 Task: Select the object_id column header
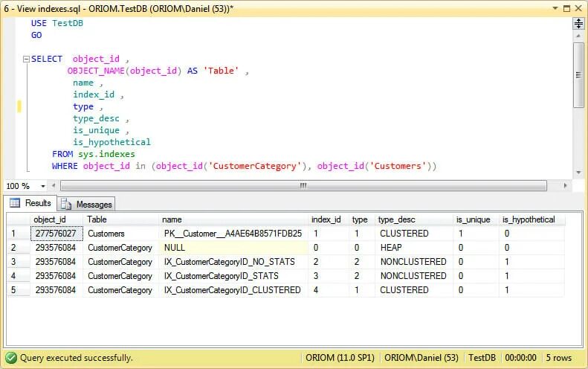click(56, 219)
